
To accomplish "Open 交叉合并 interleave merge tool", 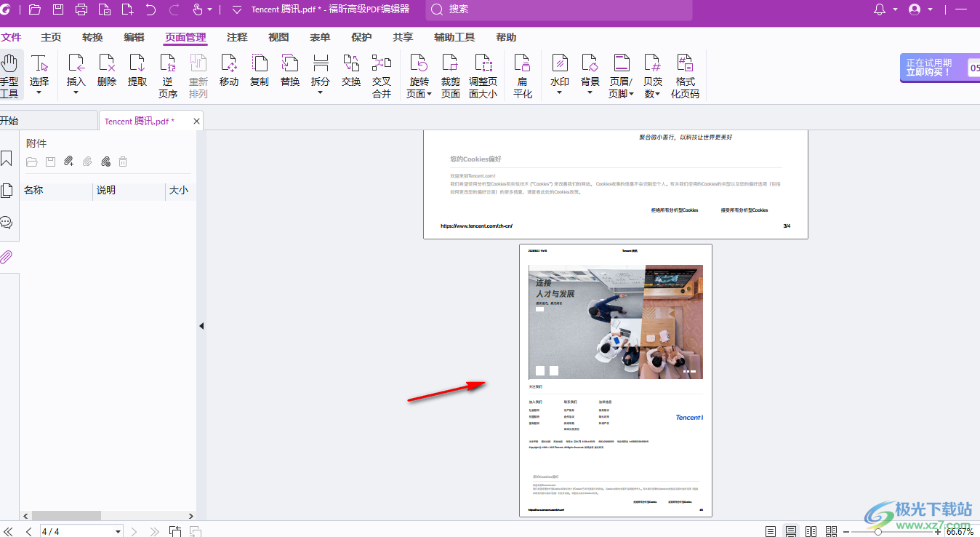I will 382,75.
